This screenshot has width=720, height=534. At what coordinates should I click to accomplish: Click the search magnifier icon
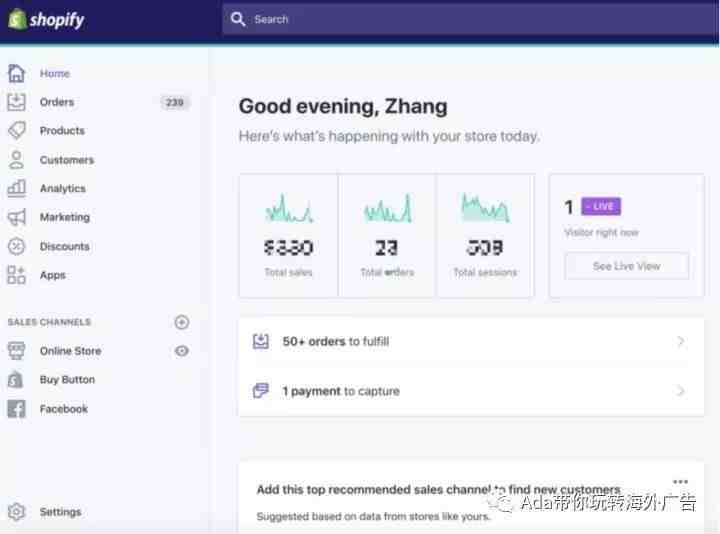238,19
